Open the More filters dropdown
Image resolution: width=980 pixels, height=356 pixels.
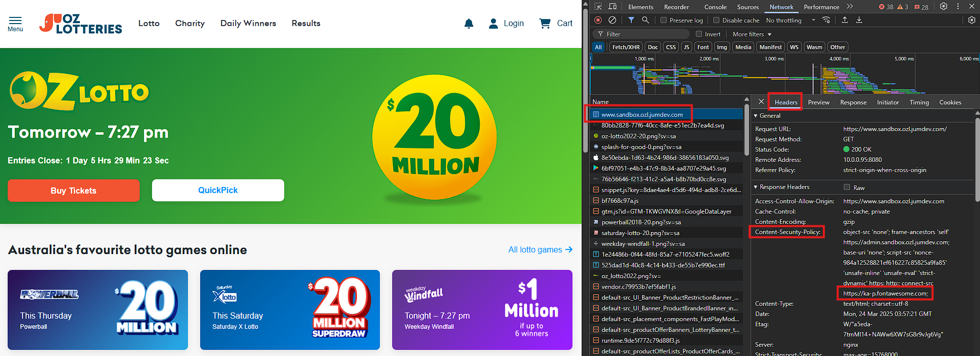(752, 34)
